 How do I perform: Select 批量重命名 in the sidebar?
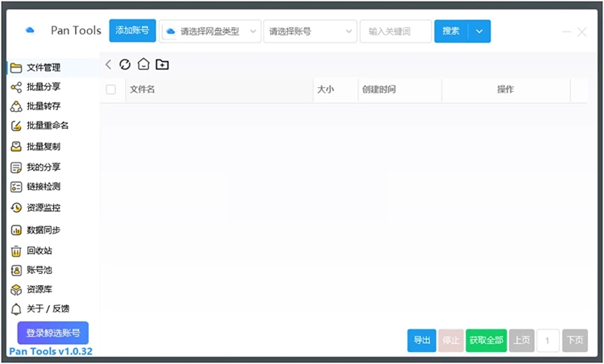click(x=47, y=126)
